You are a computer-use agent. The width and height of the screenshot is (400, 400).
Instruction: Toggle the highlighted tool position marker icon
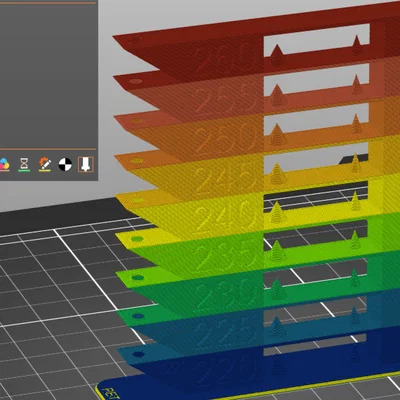coord(86,164)
